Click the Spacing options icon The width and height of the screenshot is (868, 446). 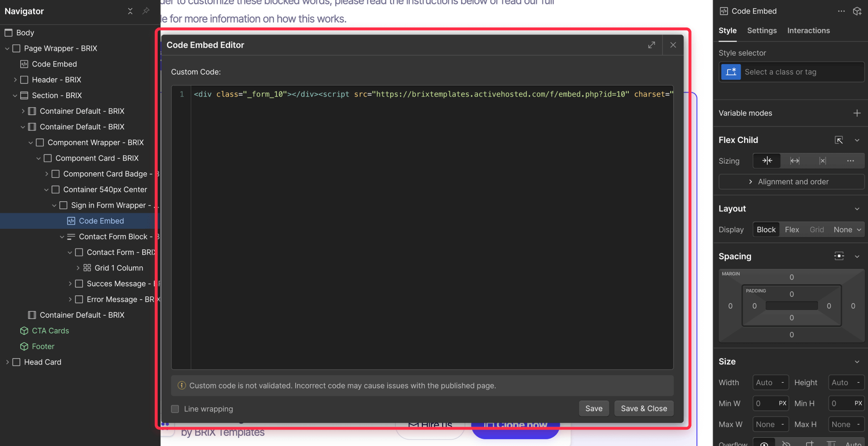point(839,256)
